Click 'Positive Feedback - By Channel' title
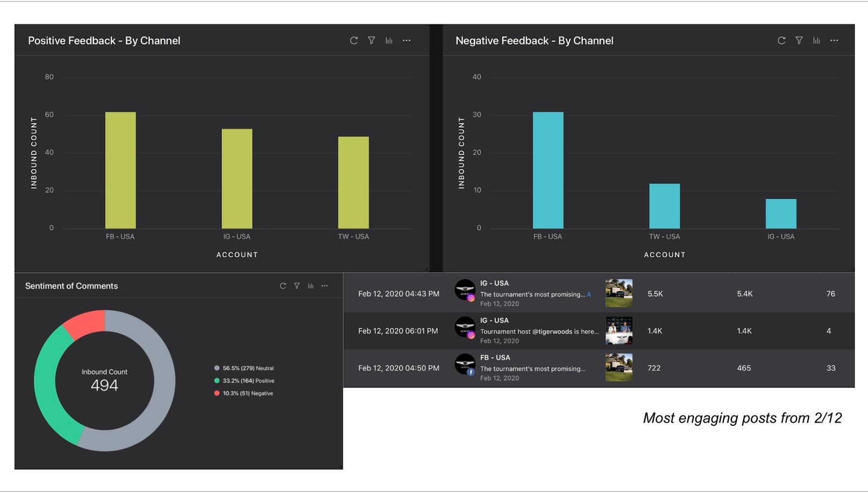 point(104,41)
